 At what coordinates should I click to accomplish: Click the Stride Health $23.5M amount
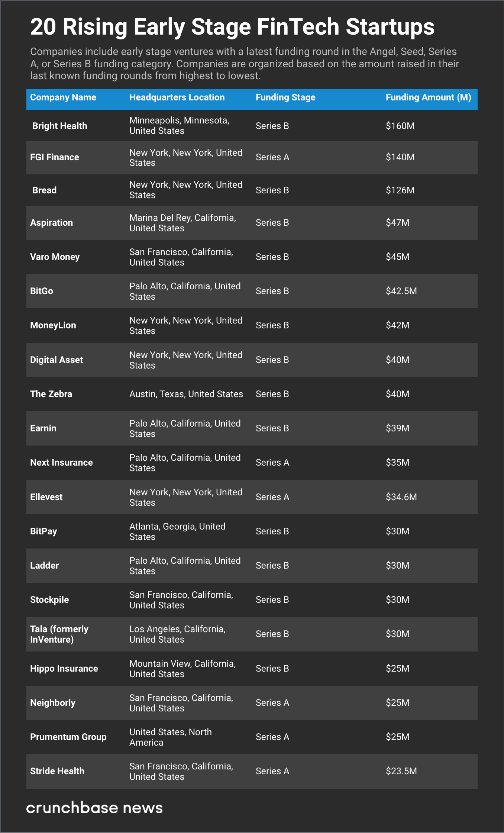(401, 771)
